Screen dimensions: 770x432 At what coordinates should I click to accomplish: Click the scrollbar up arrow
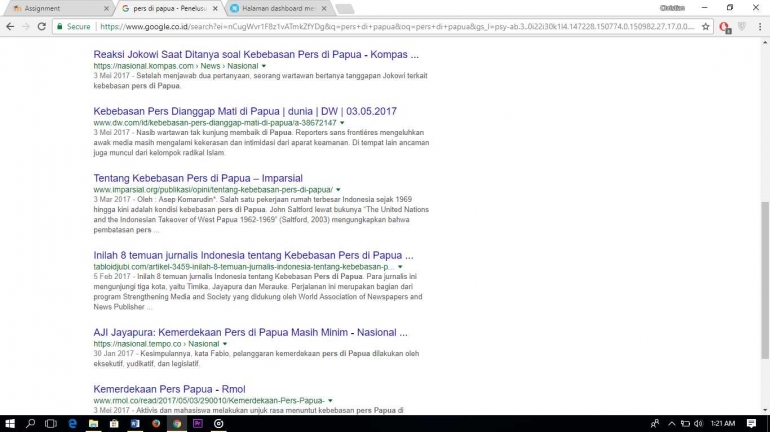[765, 43]
